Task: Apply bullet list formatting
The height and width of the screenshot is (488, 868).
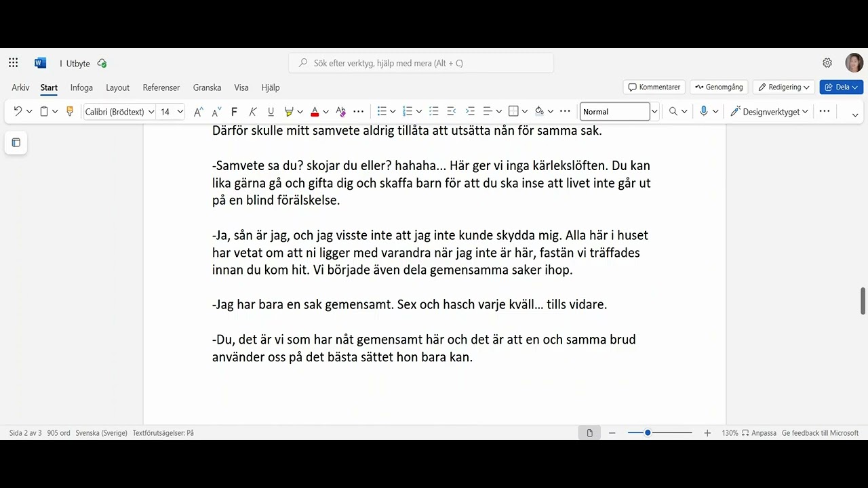Action: click(x=382, y=112)
